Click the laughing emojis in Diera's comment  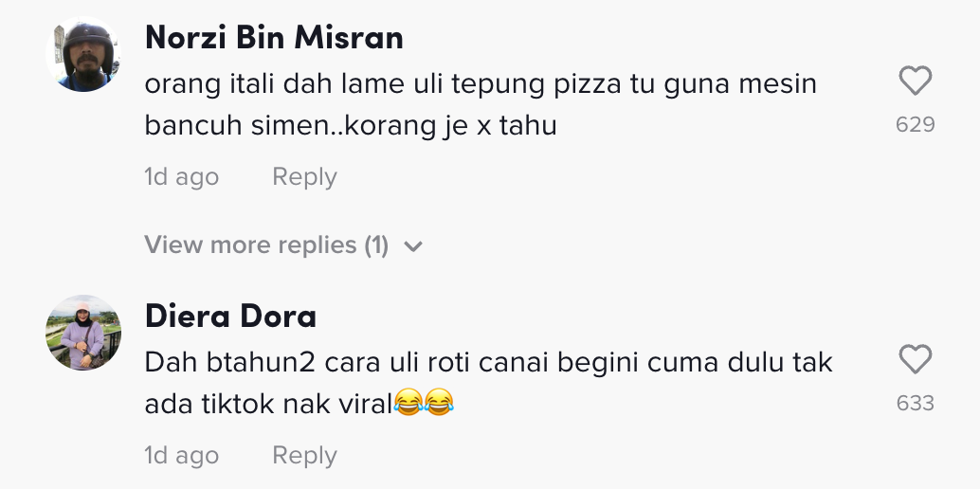[422, 405]
